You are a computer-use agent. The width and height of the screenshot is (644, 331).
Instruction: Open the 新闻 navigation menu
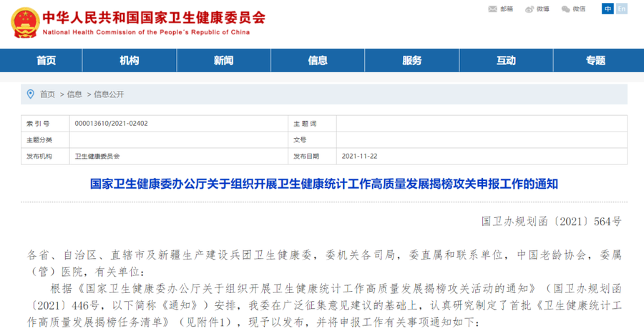223,60
